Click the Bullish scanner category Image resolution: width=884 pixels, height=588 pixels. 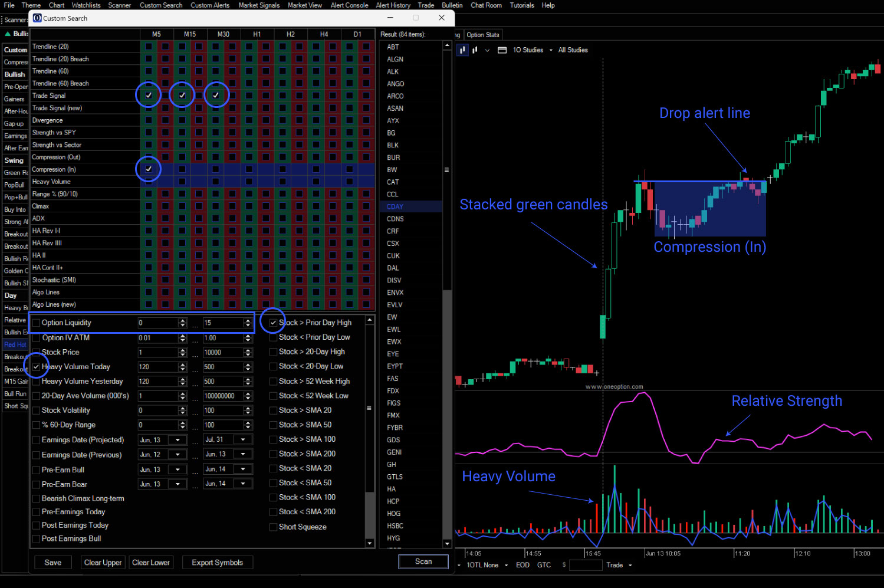(x=15, y=74)
